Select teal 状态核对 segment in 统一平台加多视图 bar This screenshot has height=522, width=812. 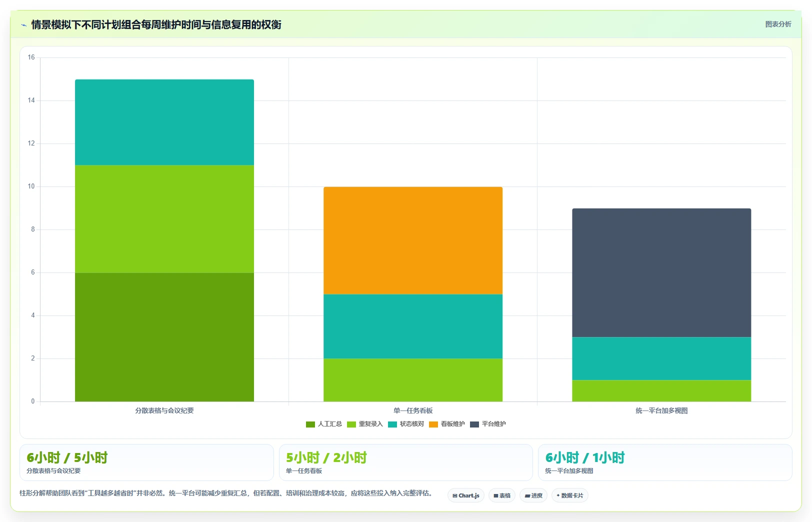point(661,358)
